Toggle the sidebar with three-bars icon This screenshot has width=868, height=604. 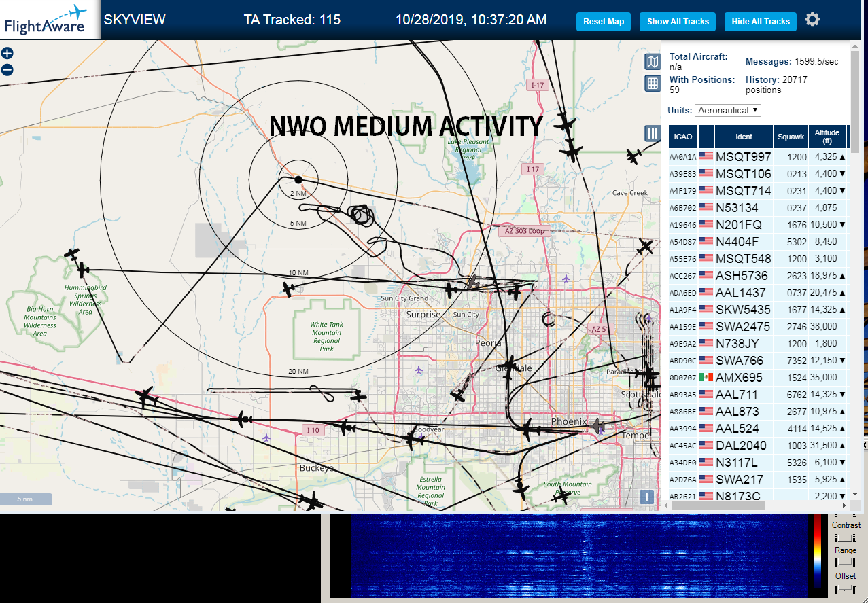coord(653,133)
